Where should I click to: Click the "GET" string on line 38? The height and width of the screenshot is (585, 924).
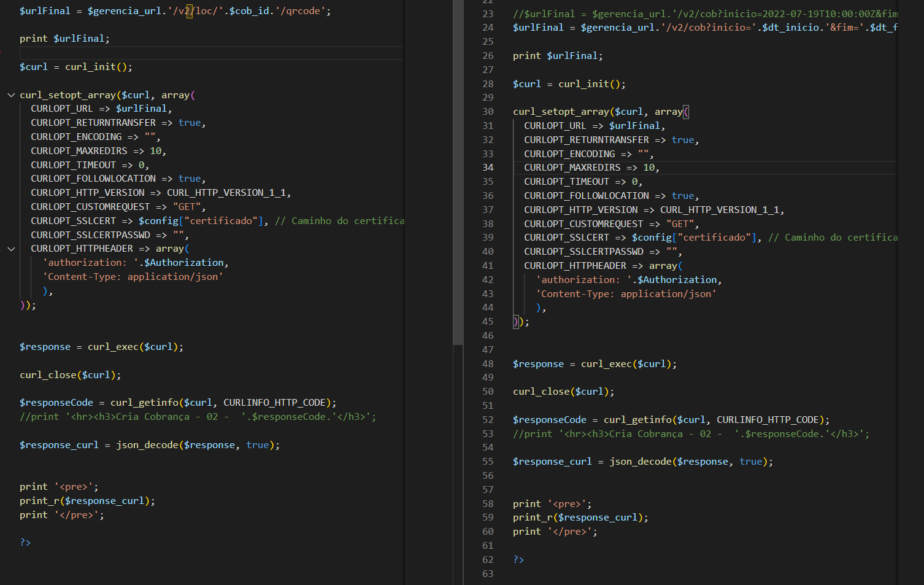[x=680, y=224]
